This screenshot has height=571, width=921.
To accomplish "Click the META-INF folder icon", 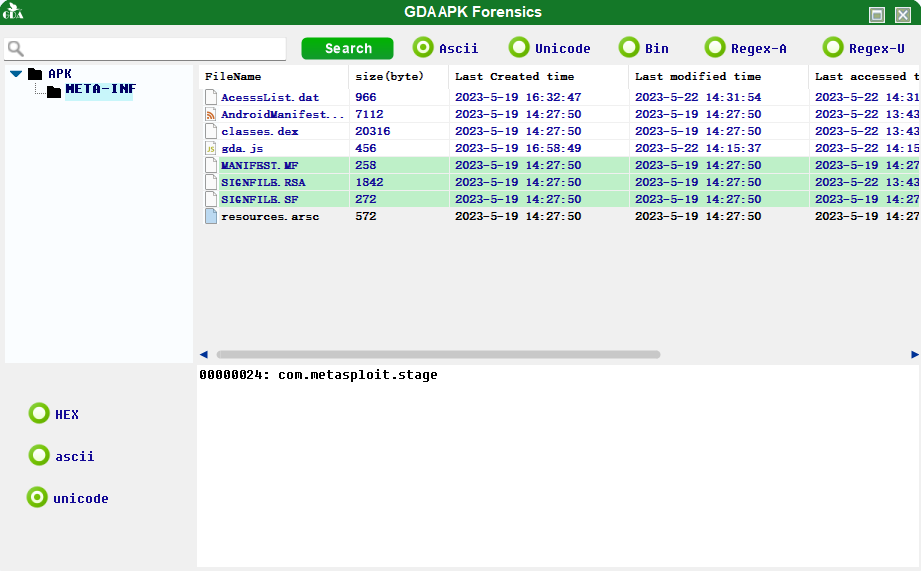I will tap(54, 92).
